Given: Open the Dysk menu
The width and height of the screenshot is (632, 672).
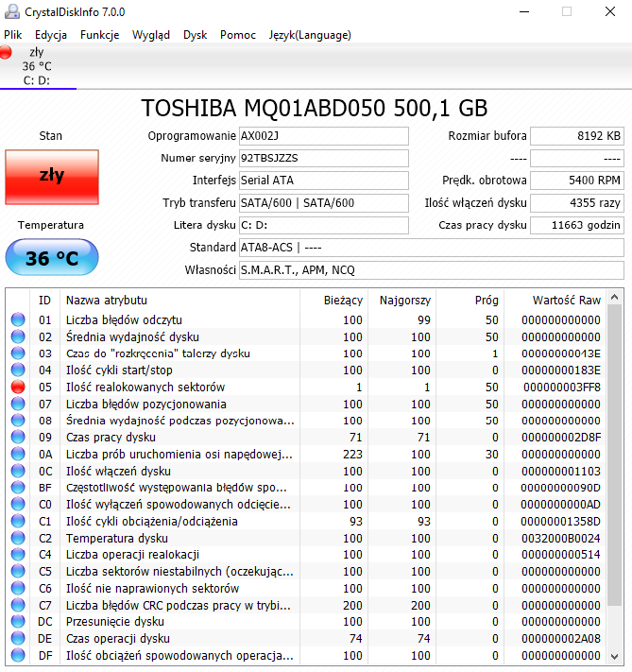Looking at the screenshot, I should [x=195, y=35].
